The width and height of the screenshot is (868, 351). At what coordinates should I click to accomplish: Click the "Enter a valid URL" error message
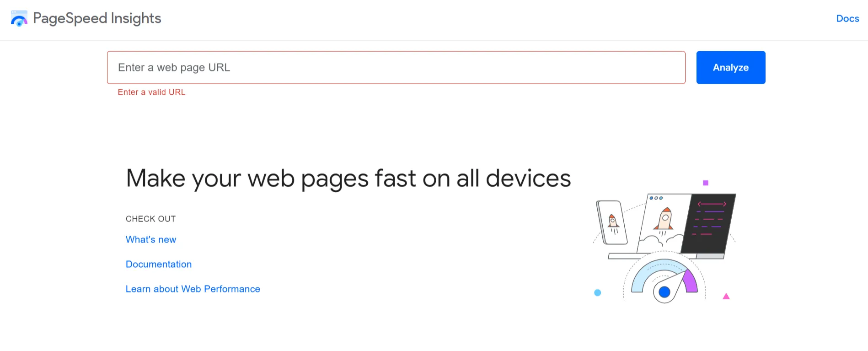coord(151,92)
